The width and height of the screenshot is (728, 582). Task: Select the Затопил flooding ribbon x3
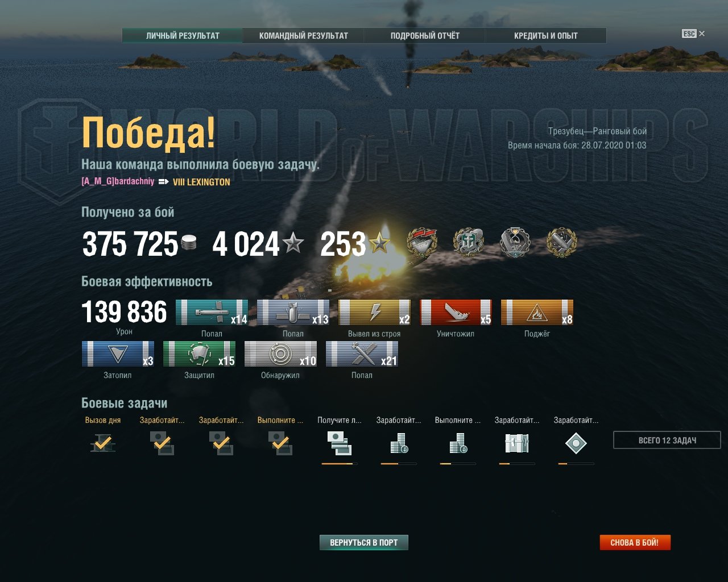tap(118, 354)
